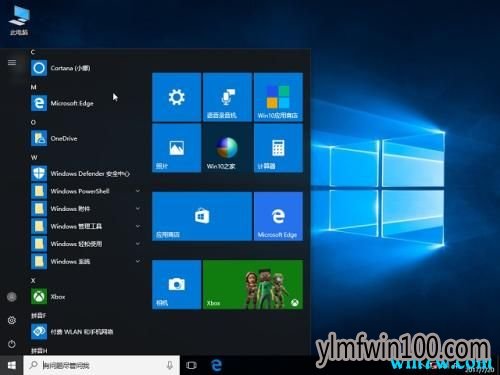500x375 pixels.
Task: Click the letter X section header
Action: pos(33,281)
